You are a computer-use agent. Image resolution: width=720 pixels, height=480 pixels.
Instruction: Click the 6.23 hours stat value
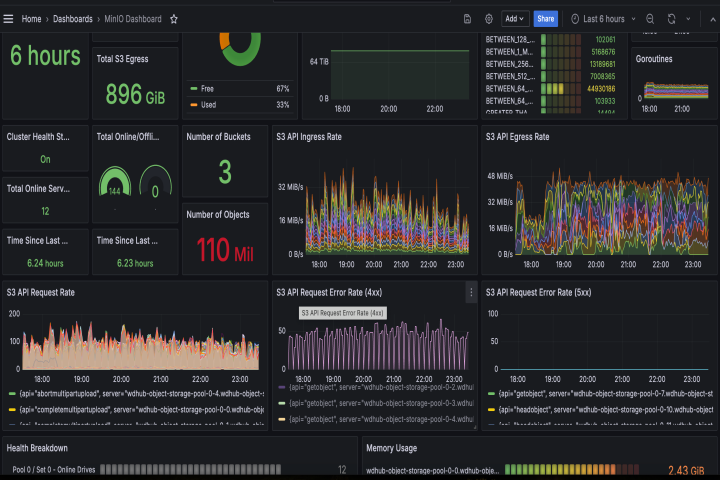point(135,263)
